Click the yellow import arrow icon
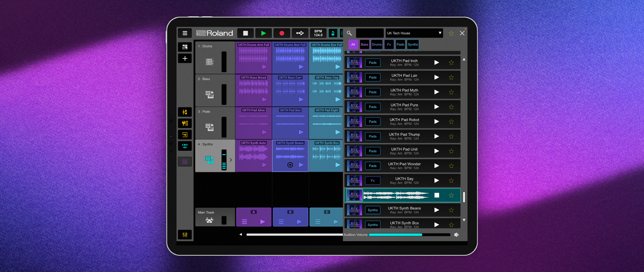This screenshot has height=272, width=644. [185, 134]
